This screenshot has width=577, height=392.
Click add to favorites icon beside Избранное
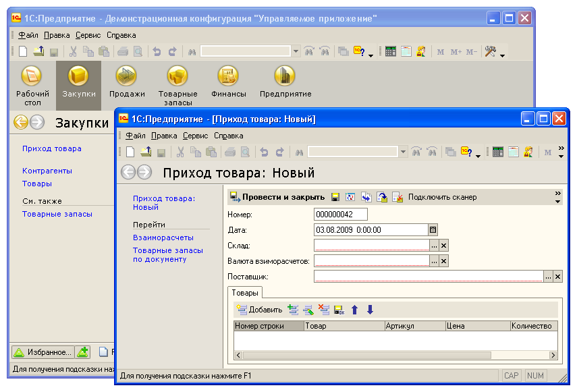83,352
